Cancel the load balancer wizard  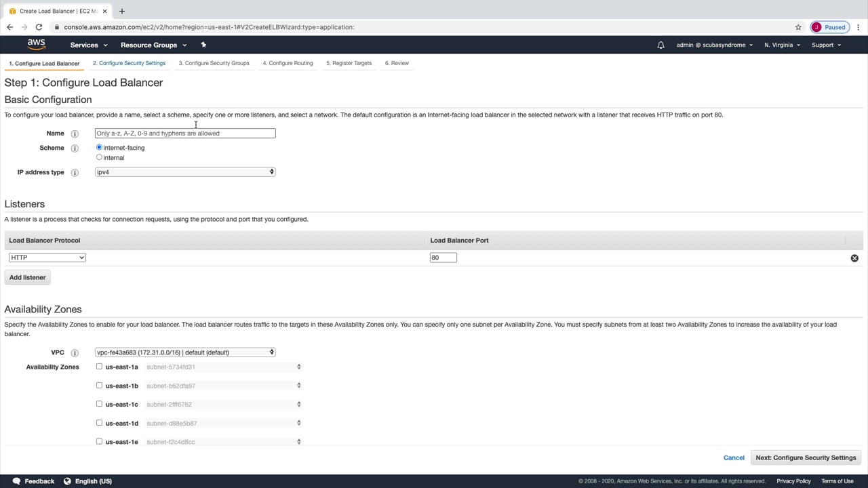[734, 458]
